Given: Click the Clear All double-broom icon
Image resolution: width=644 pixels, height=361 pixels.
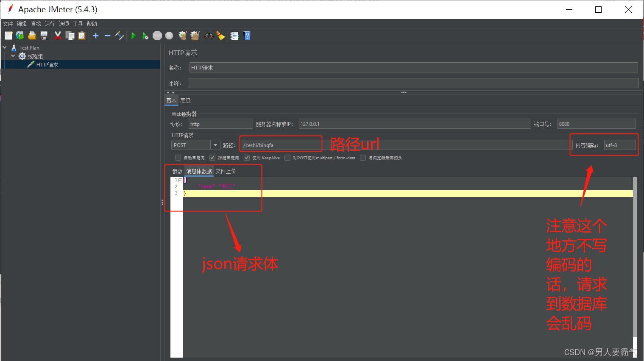Looking at the screenshot, I should (195, 36).
